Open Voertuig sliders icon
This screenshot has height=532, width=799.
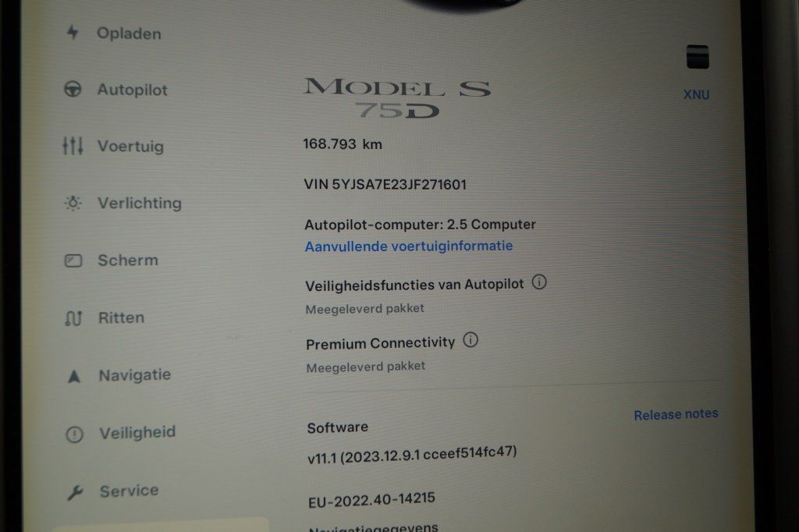click(73, 146)
